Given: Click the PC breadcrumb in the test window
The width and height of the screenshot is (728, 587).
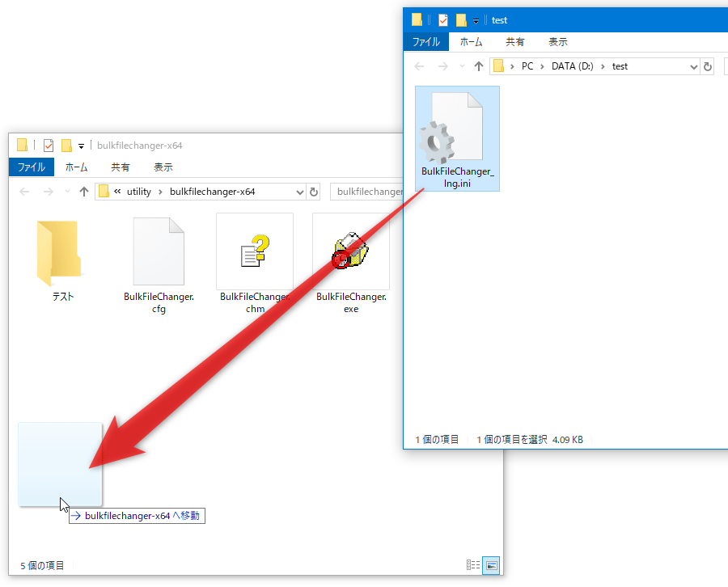Looking at the screenshot, I should [x=527, y=66].
